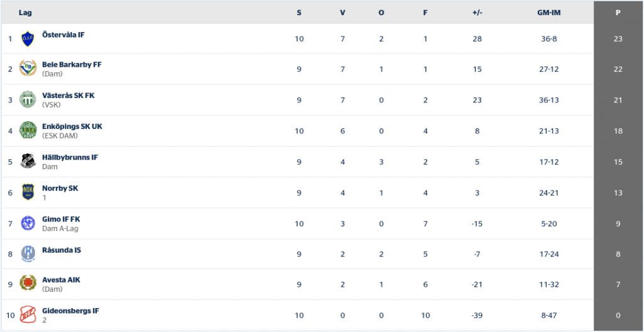Open the Norrby SK team page
Viewport: 644px width, 332px height.
[60, 188]
